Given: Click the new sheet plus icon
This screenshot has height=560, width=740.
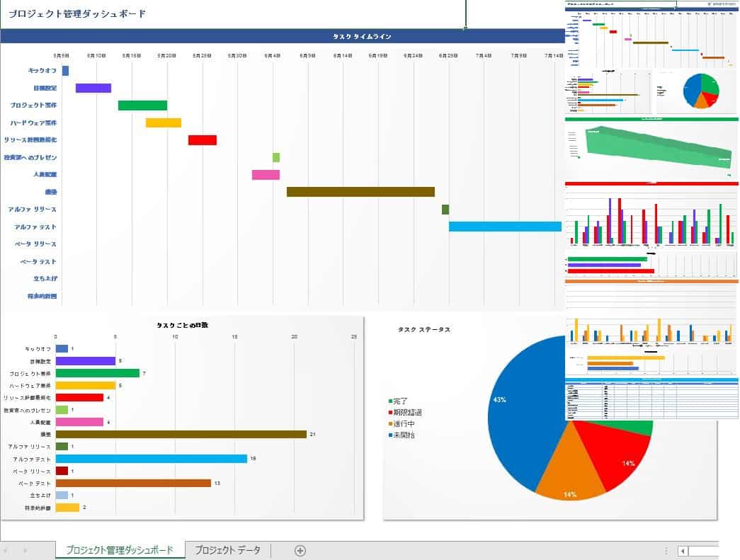Looking at the screenshot, I should pyautogui.click(x=300, y=551).
